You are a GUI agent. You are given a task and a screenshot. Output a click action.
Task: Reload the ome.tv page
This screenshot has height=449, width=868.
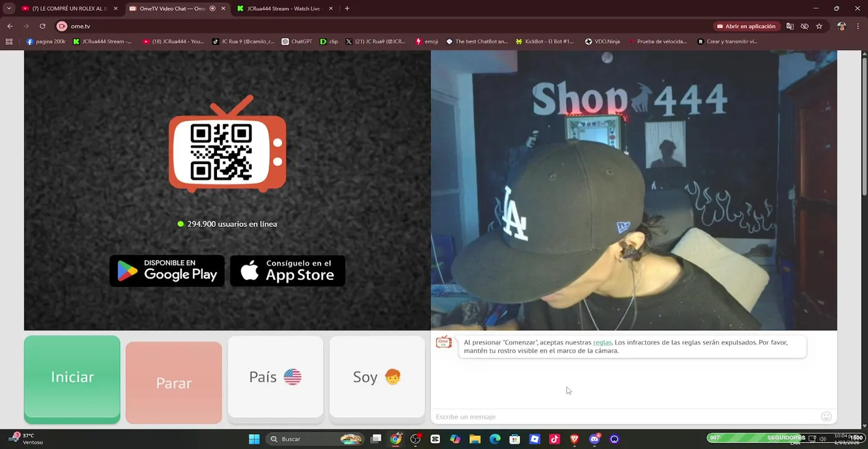42,26
